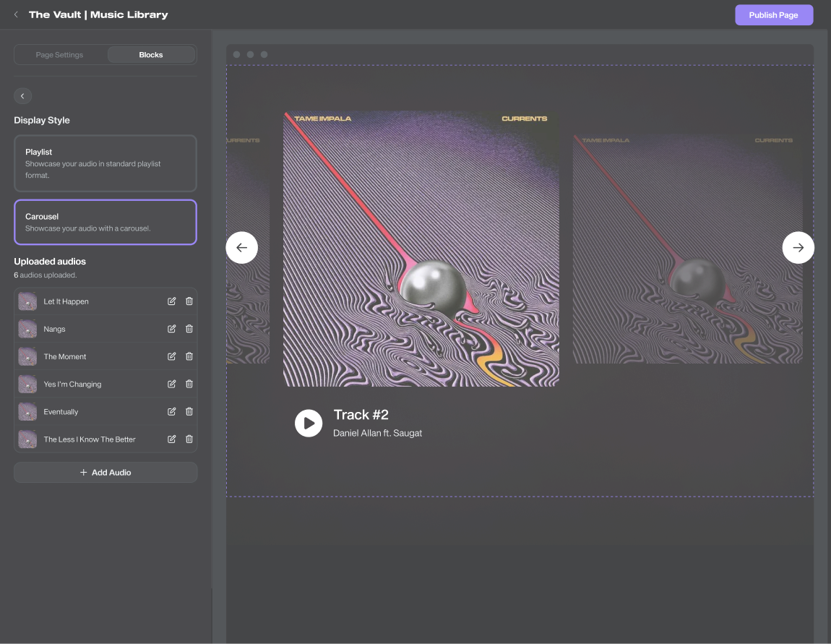Viewport: 831px width, 644px height.
Task: Select The Moment title
Action: 64,356
